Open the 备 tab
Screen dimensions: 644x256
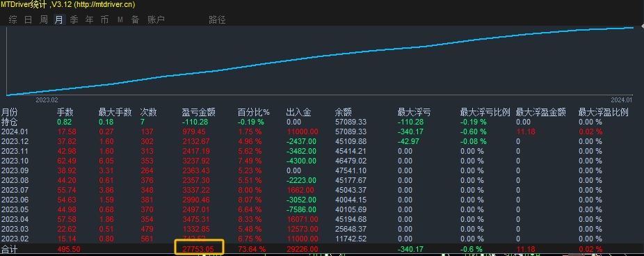[x=135, y=19]
